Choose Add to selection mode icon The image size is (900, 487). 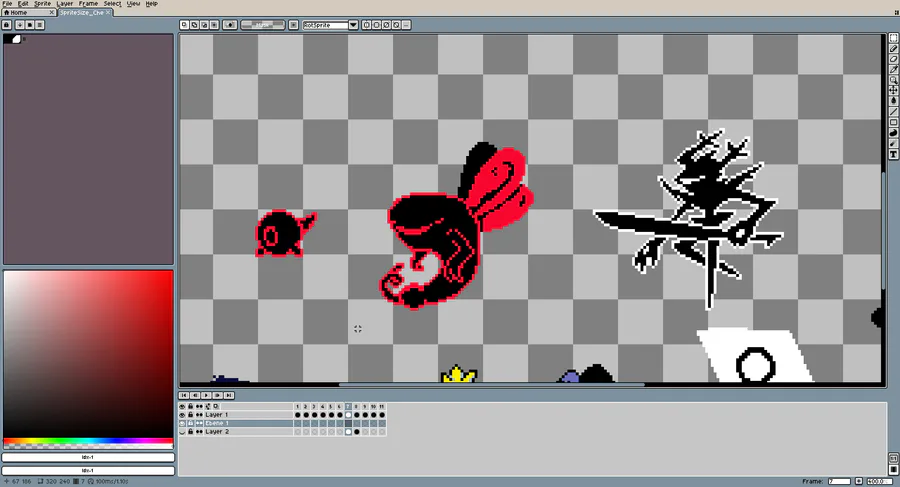(x=195, y=25)
